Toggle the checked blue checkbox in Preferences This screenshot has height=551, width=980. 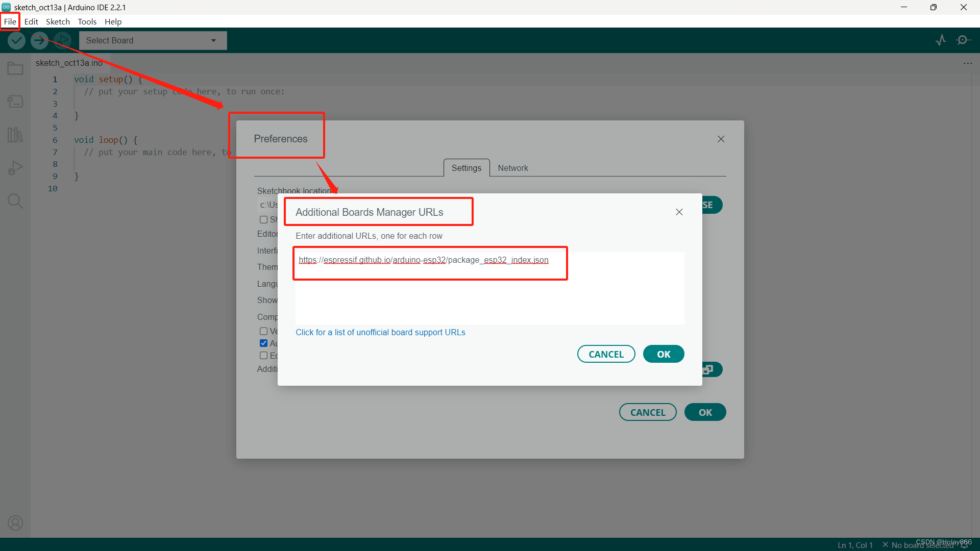(263, 343)
